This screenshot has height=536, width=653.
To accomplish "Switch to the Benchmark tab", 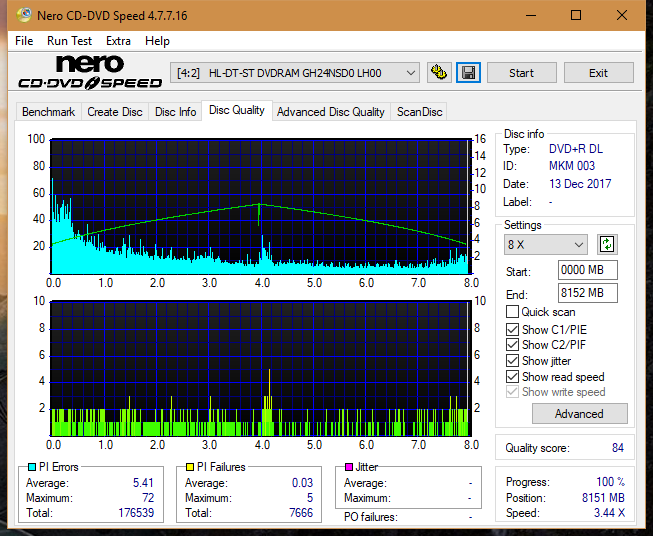I will [x=49, y=112].
